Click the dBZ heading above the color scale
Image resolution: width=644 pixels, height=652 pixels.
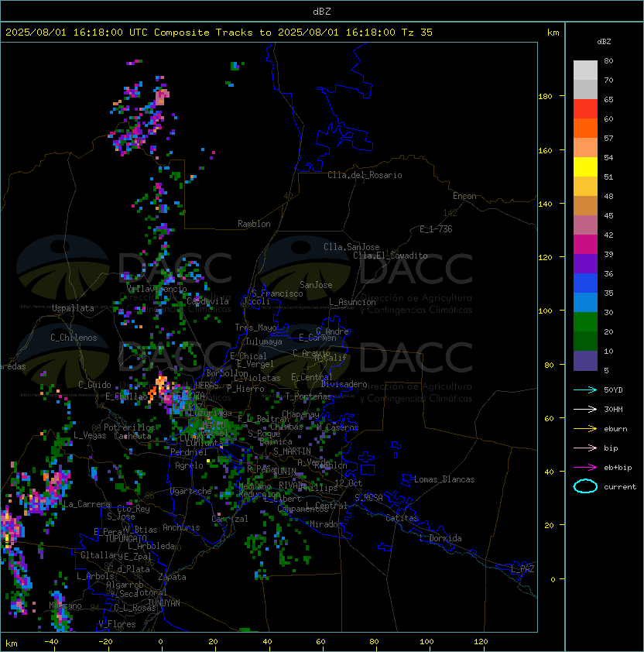coord(604,42)
